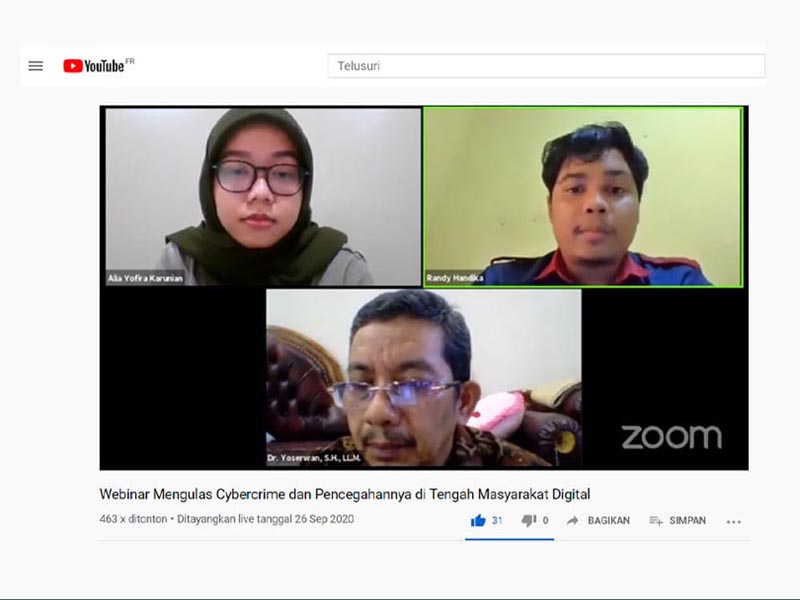Open the hamburger guide menu

pyautogui.click(x=36, y=66)
